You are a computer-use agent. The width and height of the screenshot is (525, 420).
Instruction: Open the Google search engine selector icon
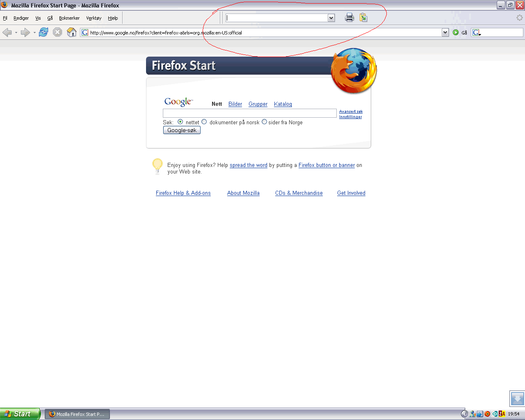[x=477, y=32]
